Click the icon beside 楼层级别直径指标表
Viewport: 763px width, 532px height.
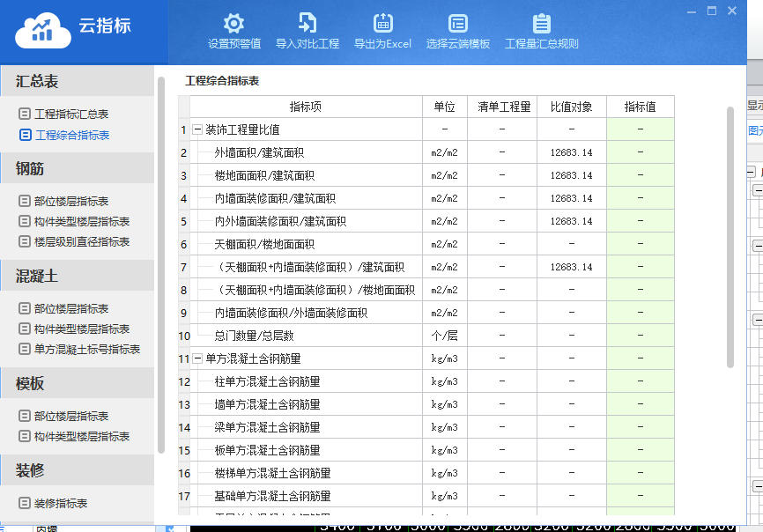tap(25, 241)
